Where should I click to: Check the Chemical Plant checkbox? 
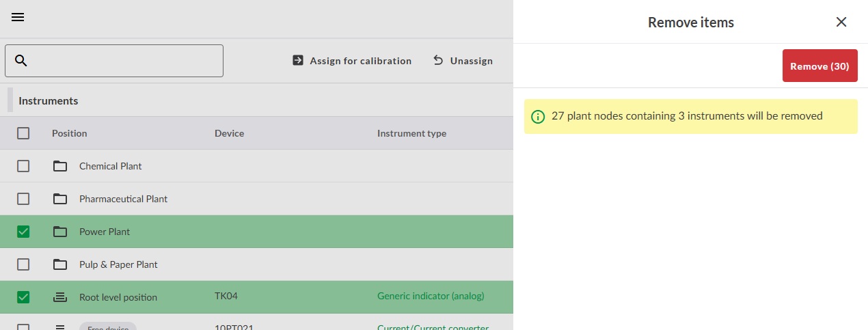(x=23, y=166)
